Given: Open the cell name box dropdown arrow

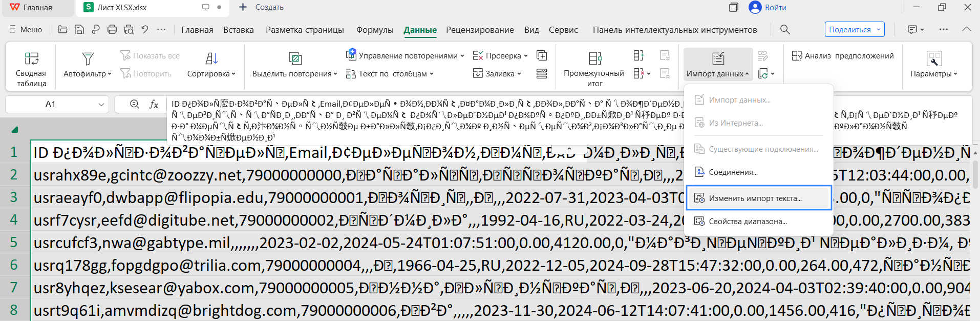Looking at the screenshot, I should [x=101, y=105].
